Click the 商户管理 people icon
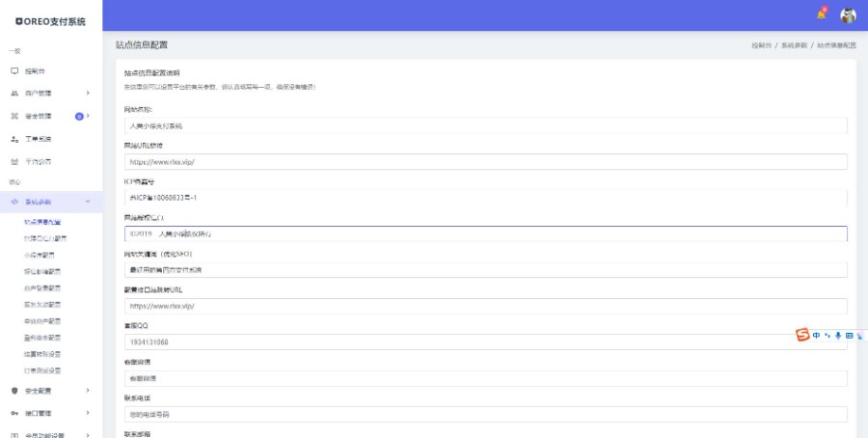 [x=14, y=94]
